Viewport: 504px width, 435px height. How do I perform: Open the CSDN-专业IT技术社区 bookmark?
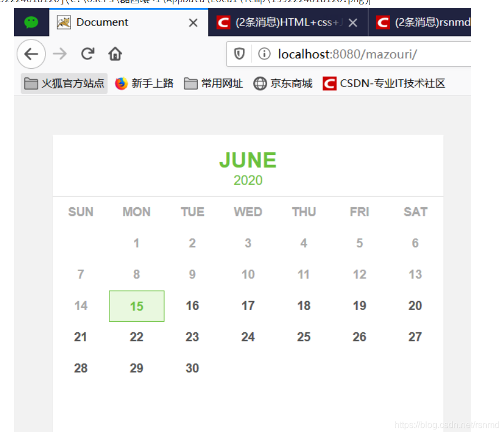pyautogui.click(x=384, y=83)
